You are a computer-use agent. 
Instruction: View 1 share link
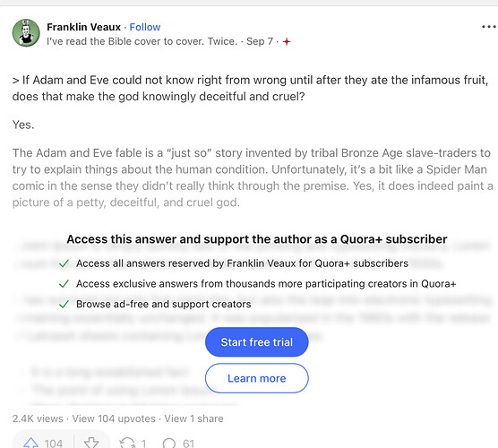pyautogui.click(x=193, y=418)
